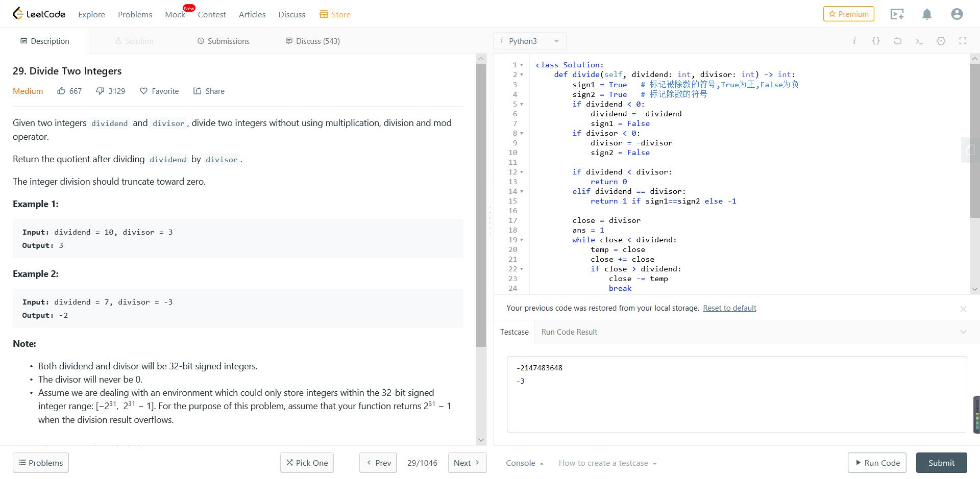980x479 pixels.
Task: Click the Submit button
Action: [x=941, y=463]
